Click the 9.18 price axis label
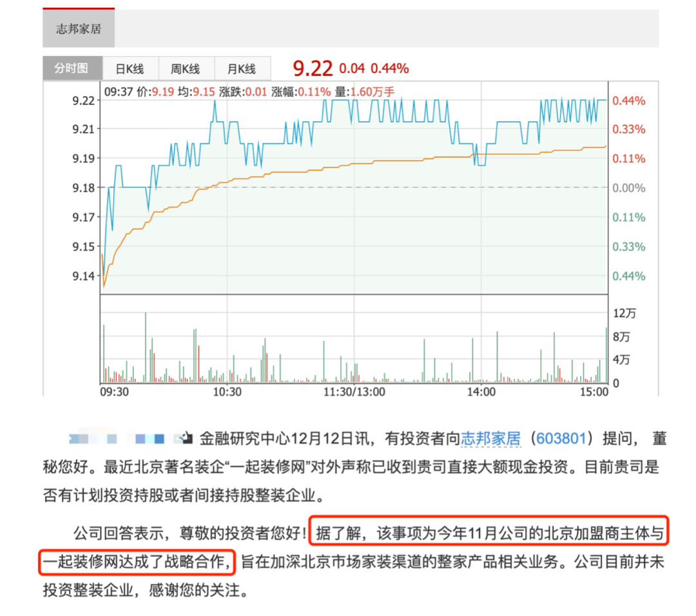Screen dimensions: 696x616 coord(83,188)
